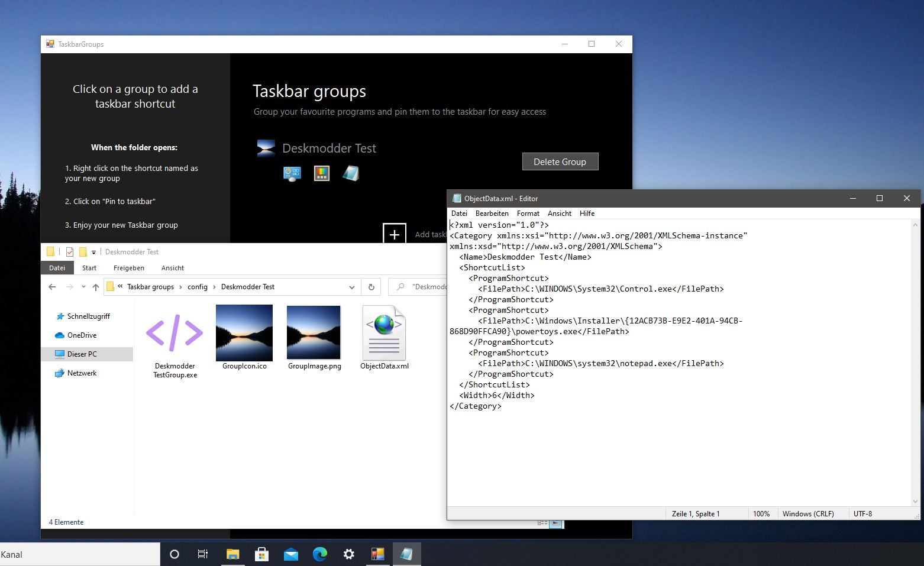Open the Format menu in Editor
Viewport: 924px width, 566px height.
[528, 214]
